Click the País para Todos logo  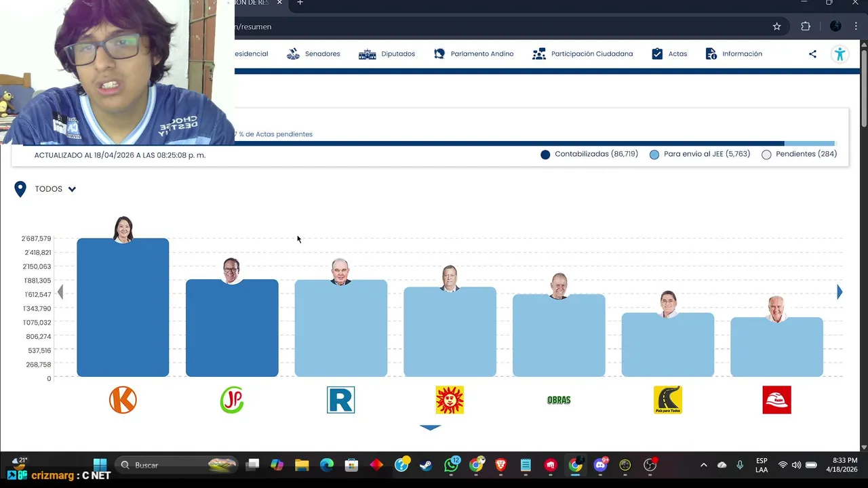pos(668,400)
